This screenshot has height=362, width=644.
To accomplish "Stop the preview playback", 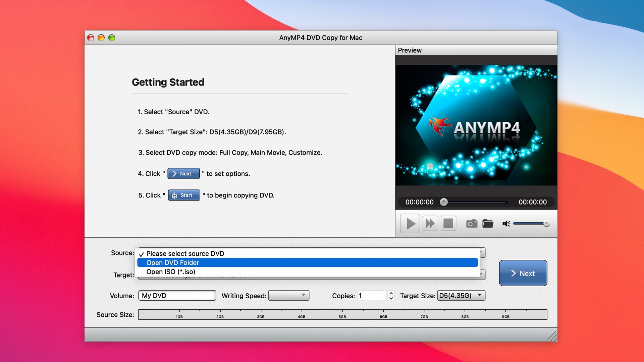I will [448, 224].
